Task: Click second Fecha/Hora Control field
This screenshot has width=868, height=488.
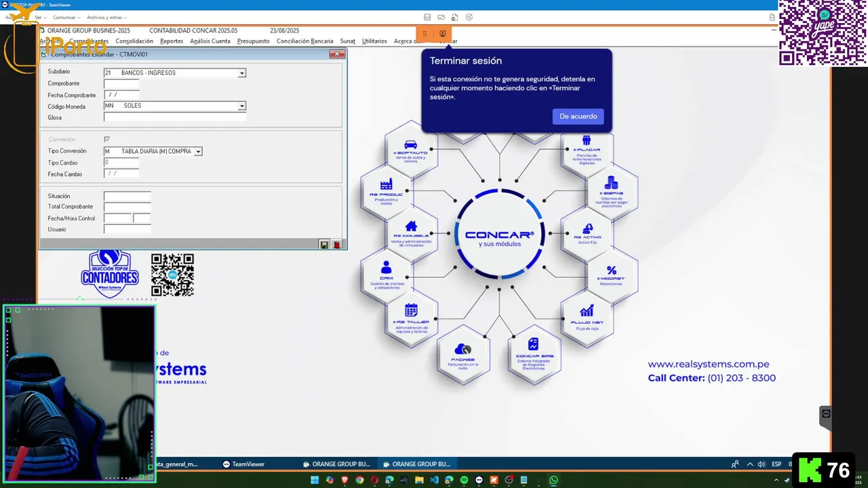Action: pos(142,219)
